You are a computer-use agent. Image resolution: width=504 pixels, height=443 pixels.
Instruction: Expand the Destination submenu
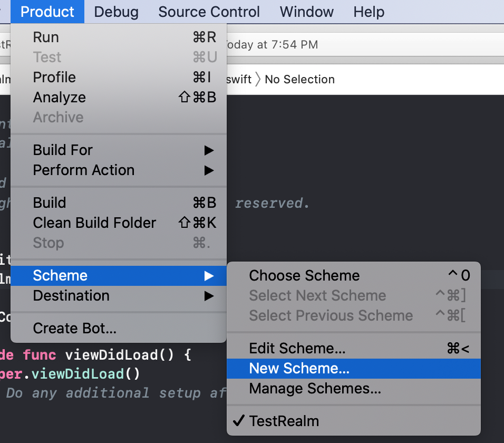coord(71,296)
